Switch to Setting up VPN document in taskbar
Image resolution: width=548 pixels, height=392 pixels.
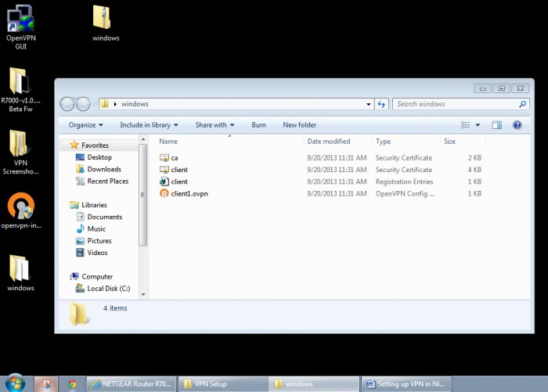click(406, 384)
